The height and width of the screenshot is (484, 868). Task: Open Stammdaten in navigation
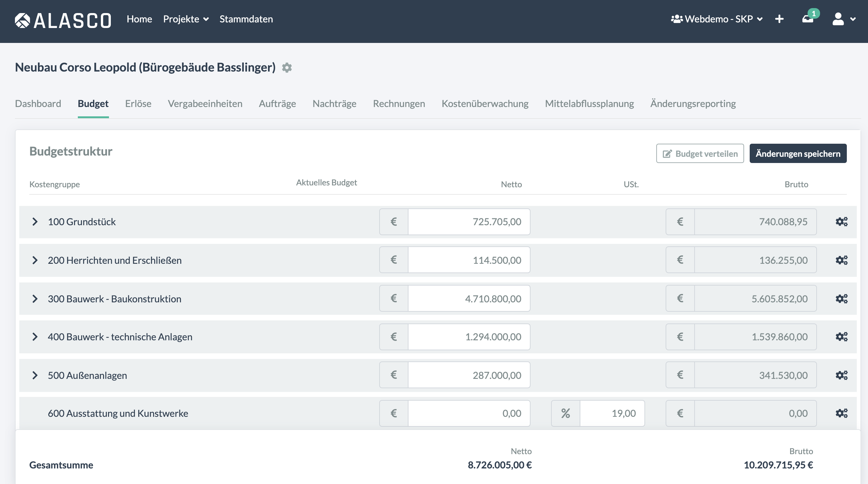246,19
